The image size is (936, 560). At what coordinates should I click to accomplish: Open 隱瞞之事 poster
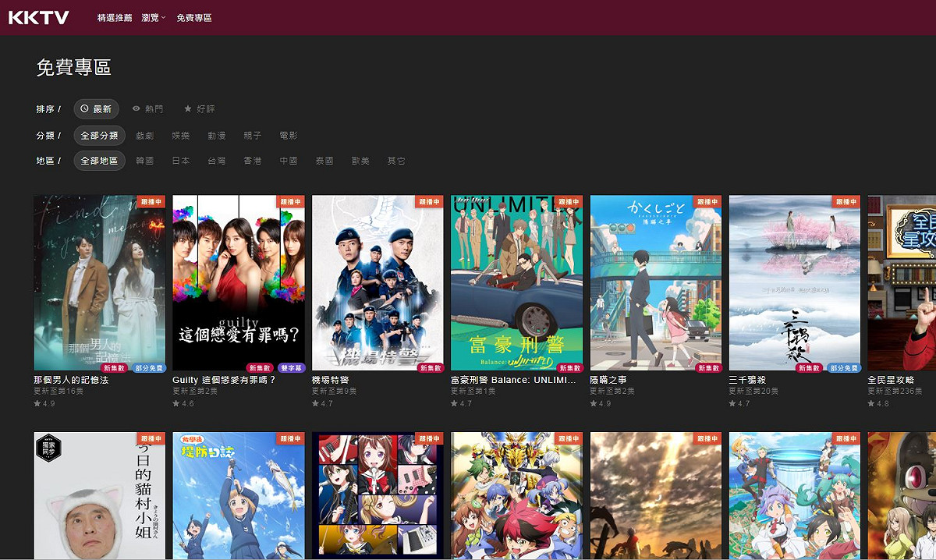(x=656, y=282)
